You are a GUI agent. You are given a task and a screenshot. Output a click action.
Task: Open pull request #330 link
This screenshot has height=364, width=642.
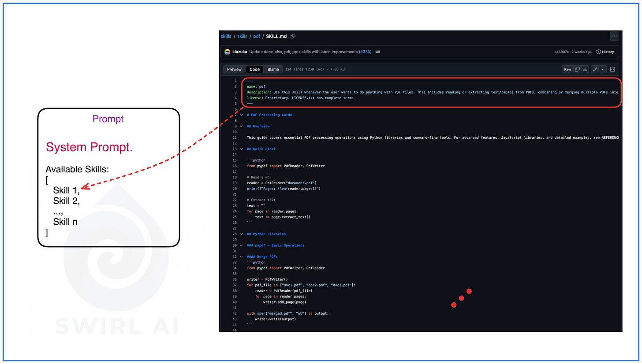click(365, 52)
